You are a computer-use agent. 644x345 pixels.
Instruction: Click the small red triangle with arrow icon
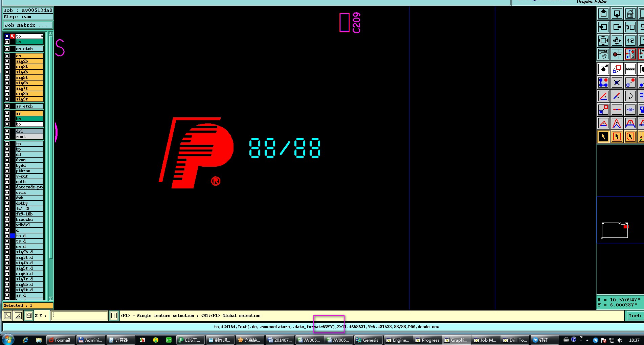603,123
